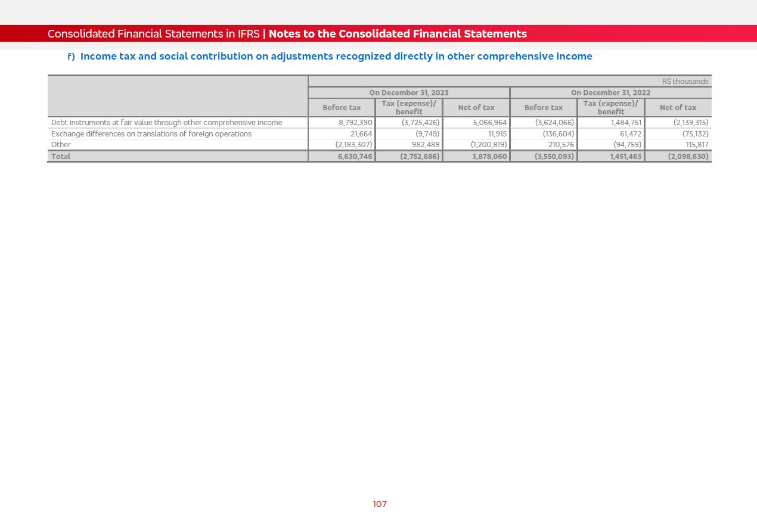Click 'Tax (expense)/benefit' header under December 2023
Viewport: 757px width, 532px height.
tap(409, 108)
